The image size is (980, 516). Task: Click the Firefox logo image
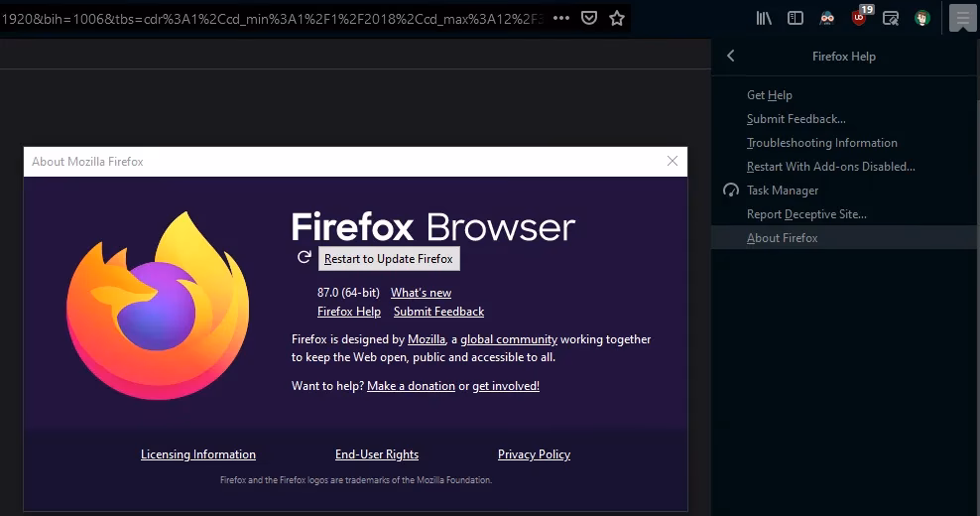tap(158, 306)
